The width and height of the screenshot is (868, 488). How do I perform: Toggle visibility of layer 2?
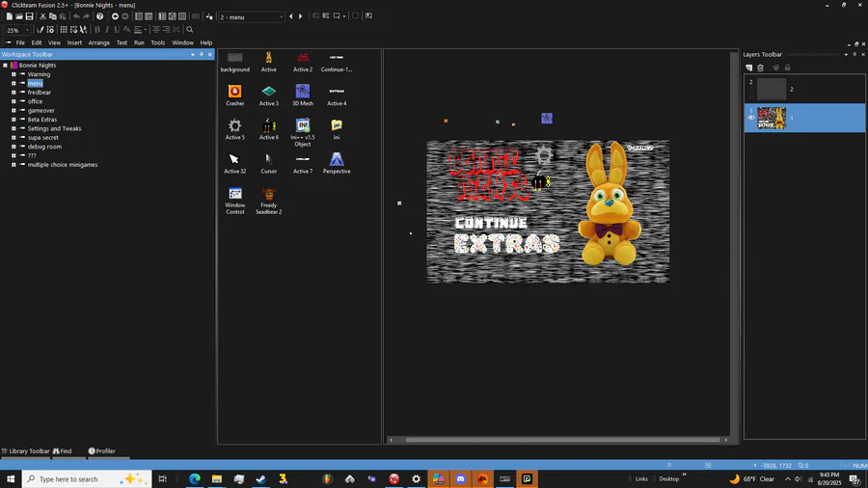tap(751, 89)
